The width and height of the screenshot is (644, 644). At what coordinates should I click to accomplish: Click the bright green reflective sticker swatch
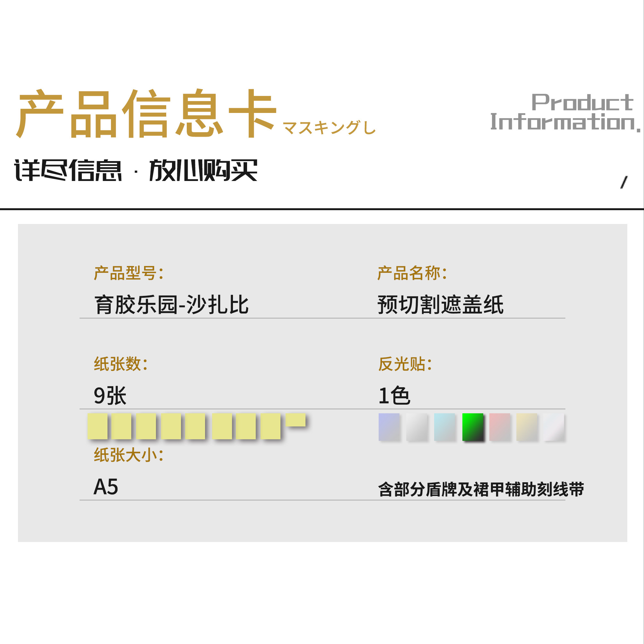pos(472,427)
